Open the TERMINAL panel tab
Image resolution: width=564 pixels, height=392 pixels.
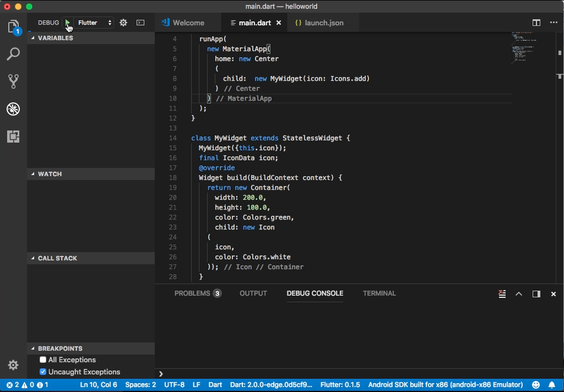[x=379, y=293]
